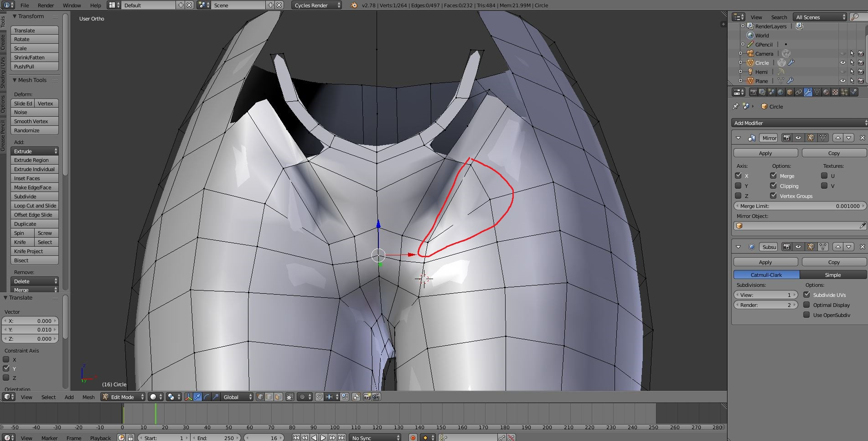Open the Render menu
The height and width of the screenshot is (441, 868).
point(46,5)
